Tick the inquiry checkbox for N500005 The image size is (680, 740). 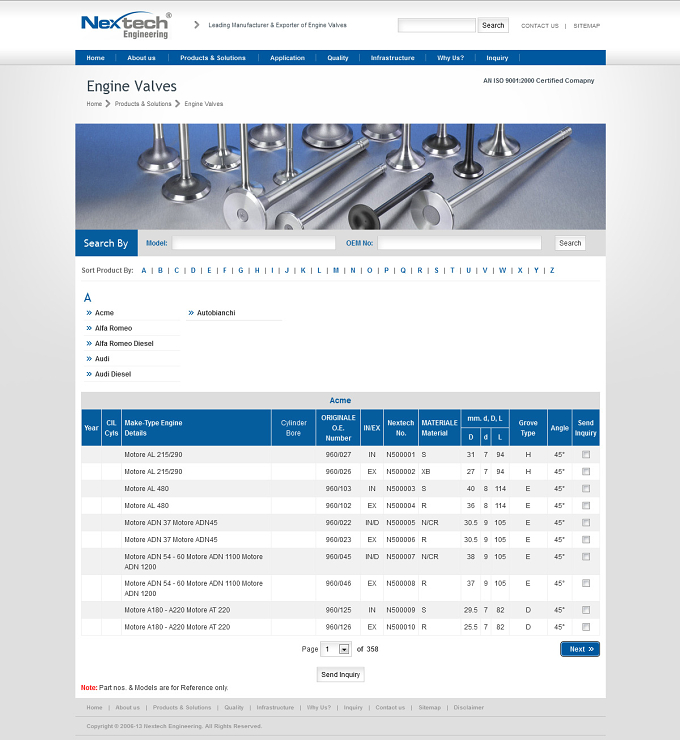(x=586, y=522)
